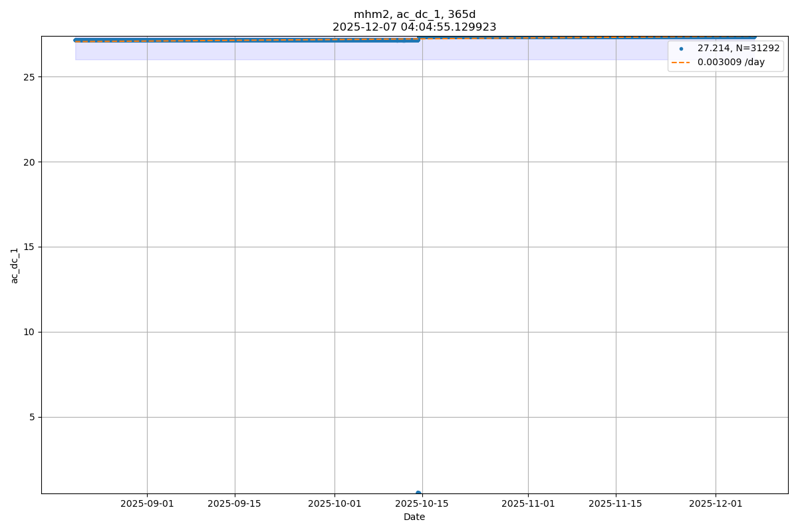Click the plot title "mhm2, ac_dc_1, 365d"
This screenshot has height=532, width=798.
tap(414, 15)
